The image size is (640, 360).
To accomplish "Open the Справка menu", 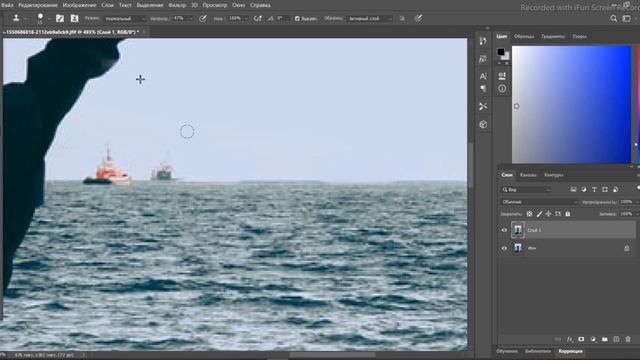I will [x=260, y=5].
